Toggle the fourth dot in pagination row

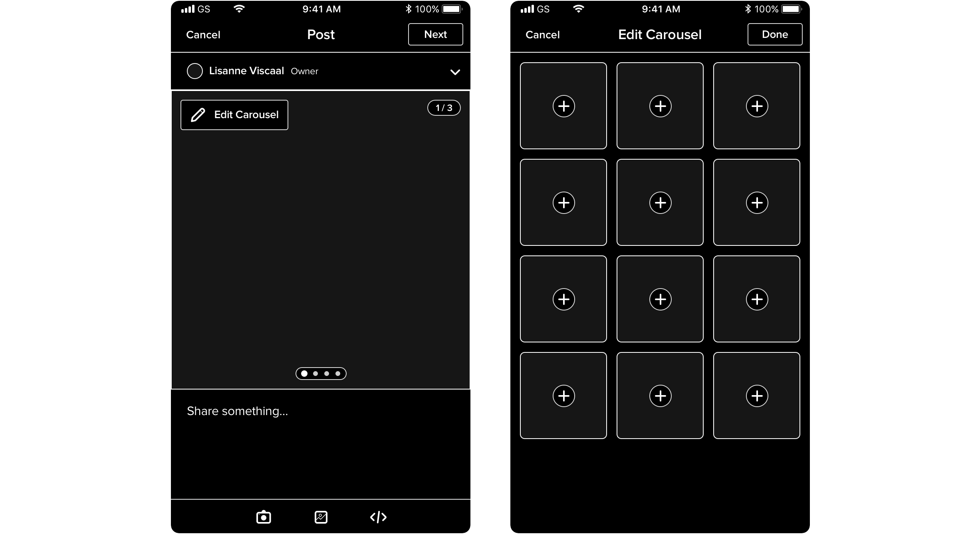(337, 374)
